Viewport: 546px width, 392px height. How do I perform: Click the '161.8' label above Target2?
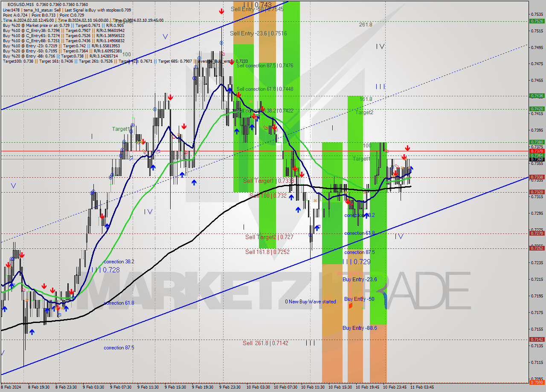click(x=366, y=99)
